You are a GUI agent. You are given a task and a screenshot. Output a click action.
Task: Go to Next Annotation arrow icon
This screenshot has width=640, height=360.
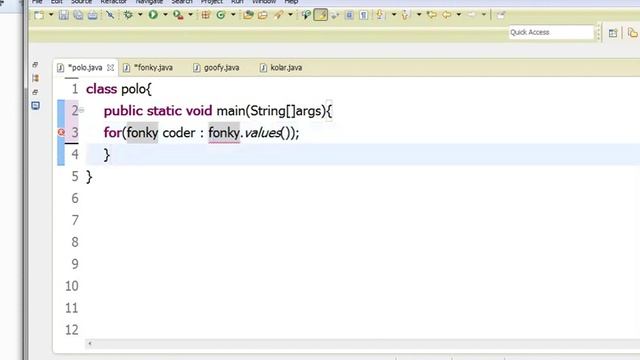(380, 15)
